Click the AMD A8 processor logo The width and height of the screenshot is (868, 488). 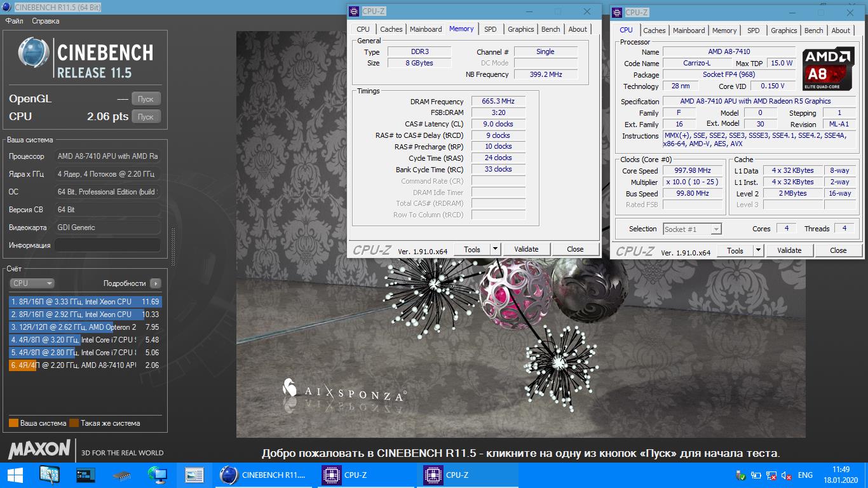829,68
